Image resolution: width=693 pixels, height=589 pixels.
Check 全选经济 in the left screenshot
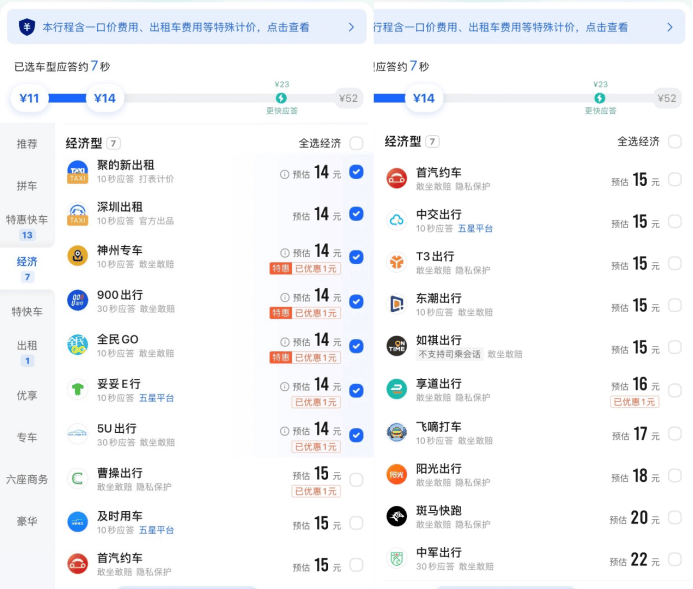(356, 143)
